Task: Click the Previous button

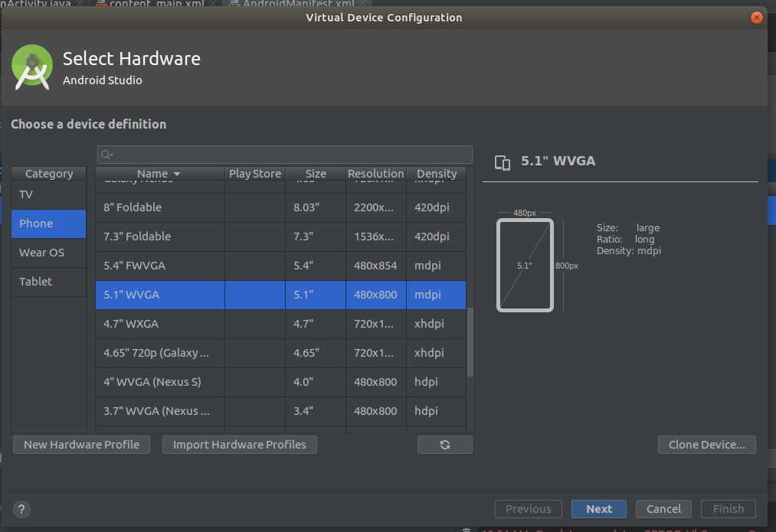Action: tap(528, 509)
